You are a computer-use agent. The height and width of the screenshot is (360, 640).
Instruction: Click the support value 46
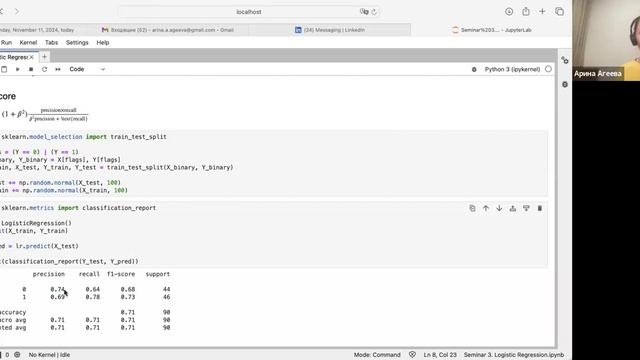point(167,297)
